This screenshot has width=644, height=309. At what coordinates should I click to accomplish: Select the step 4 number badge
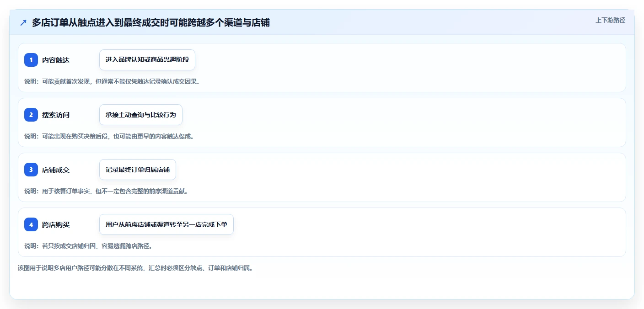pyautogui.click(x=31, y=224)
